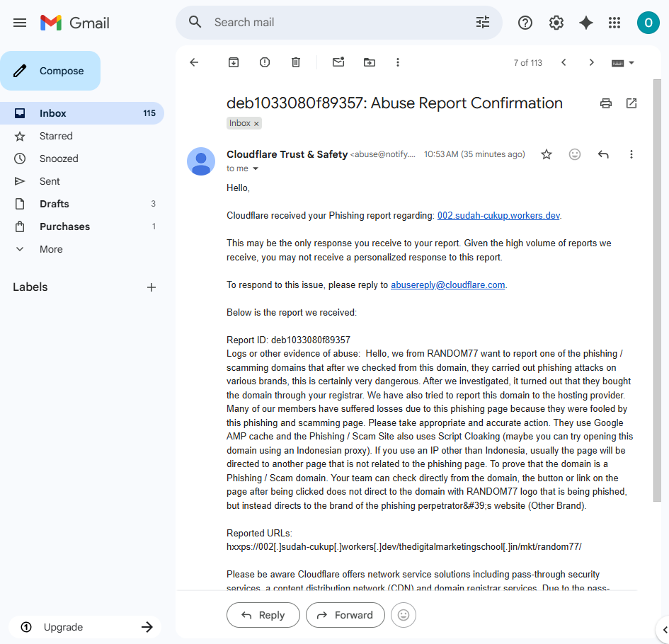669x644 pixels.
Task: Open the Google account avatar
Action: 648,23
